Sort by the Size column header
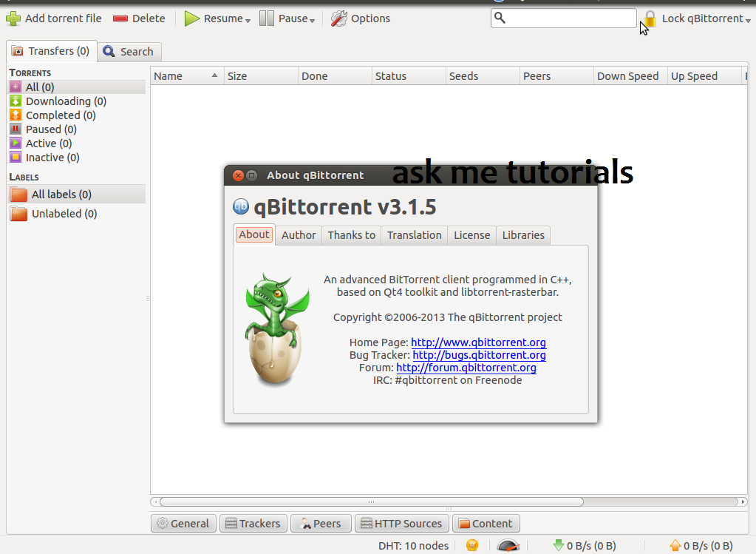The height and width of the screenshot is (554, 756). point(261,75)
